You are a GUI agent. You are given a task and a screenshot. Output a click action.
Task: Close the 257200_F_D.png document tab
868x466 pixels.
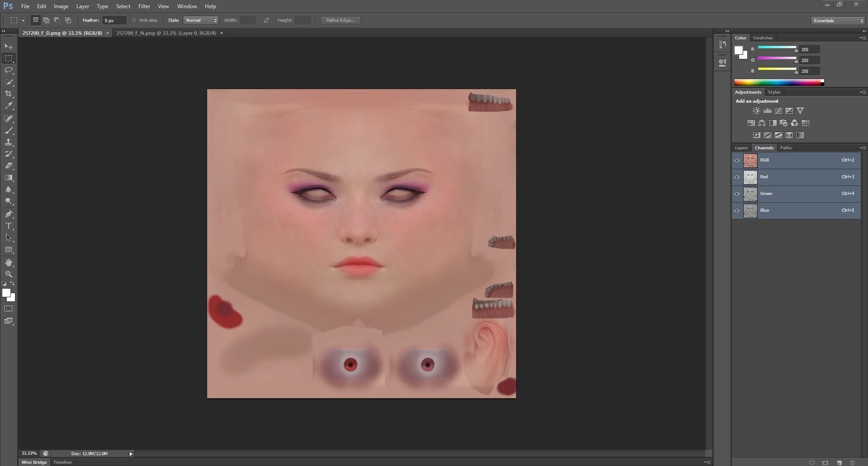click(108, 33)
